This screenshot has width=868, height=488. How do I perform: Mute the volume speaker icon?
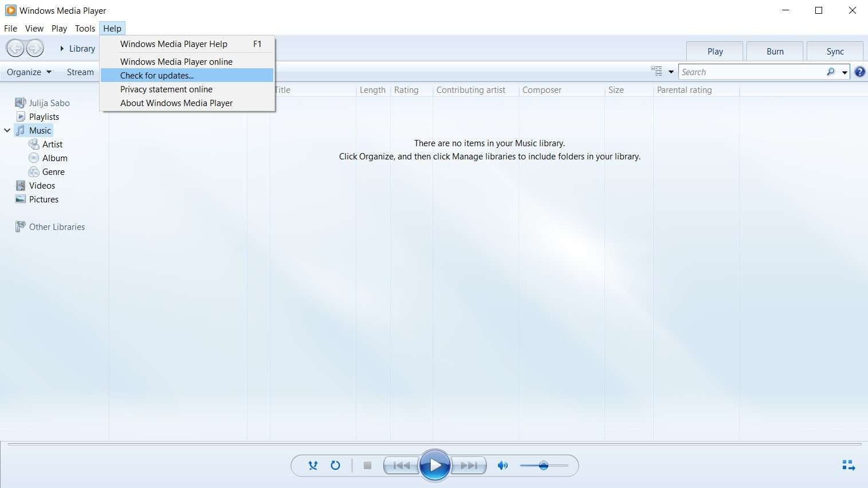point(502,466)
